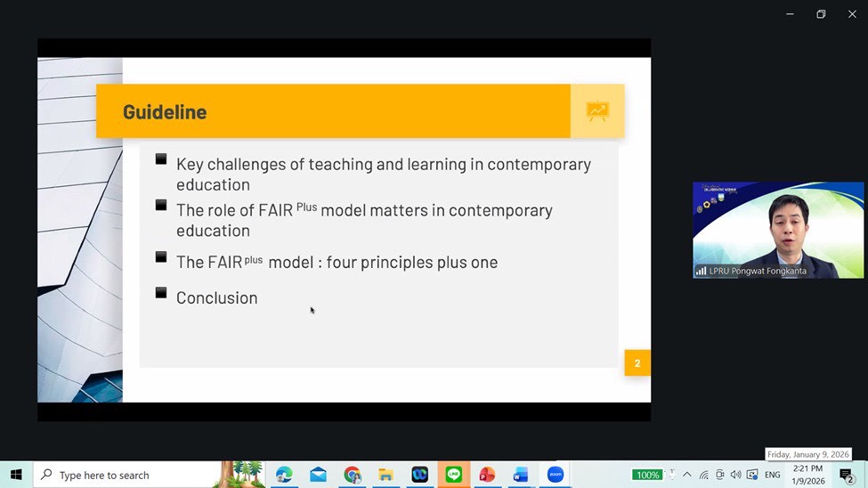The image size is (868, 488).
Task: Click the presentation chart icon on slide
Action: pos(597,111)
